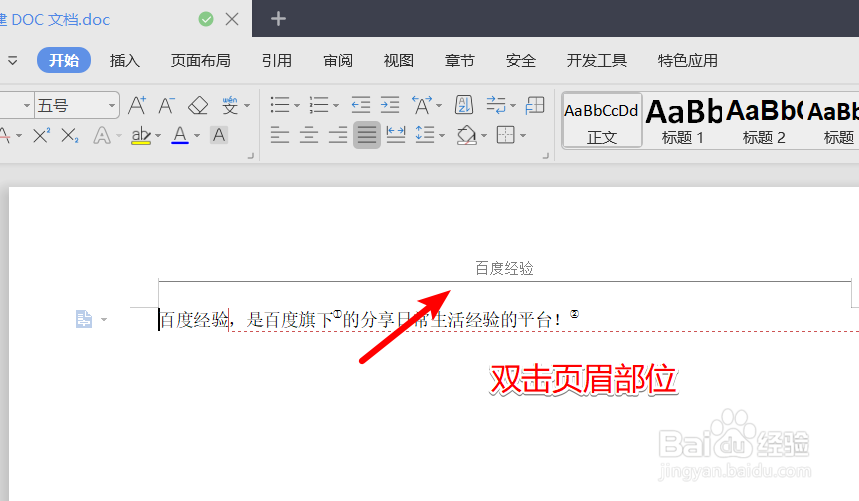Expand font color dropdown arrow
Image resolution: width=859 pixels, height=501 pixels.
(197, 135)
